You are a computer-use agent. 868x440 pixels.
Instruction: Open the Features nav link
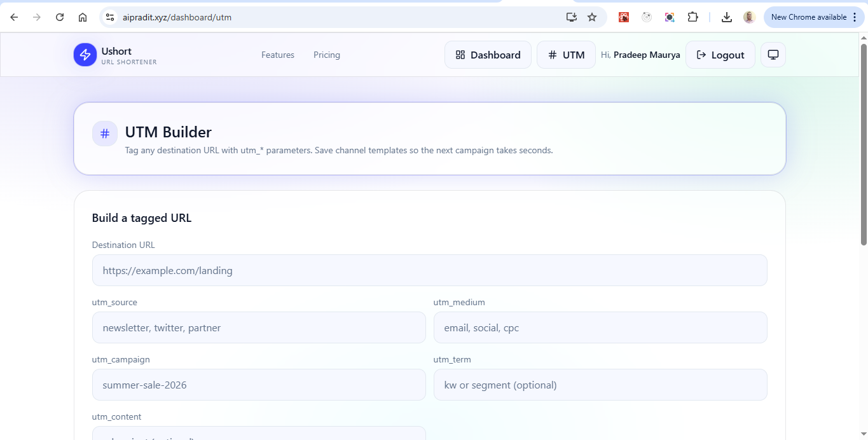click(x=278, y=55)
